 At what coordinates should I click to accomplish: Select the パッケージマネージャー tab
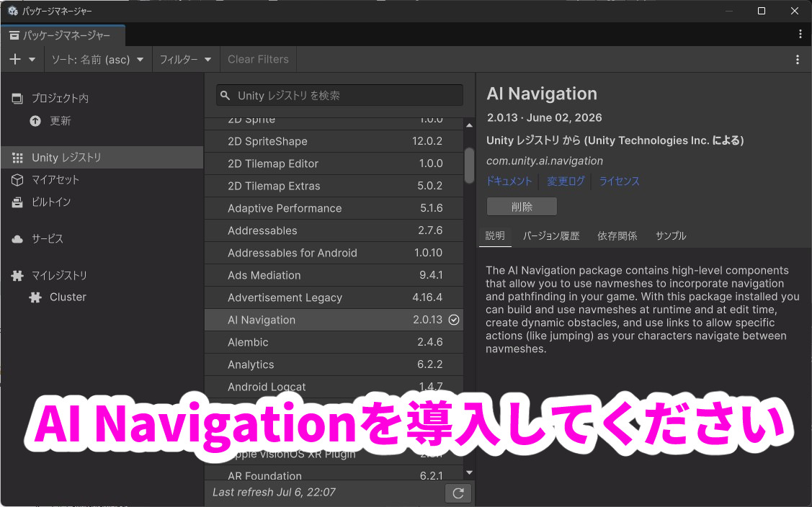[x=63, y=35]
